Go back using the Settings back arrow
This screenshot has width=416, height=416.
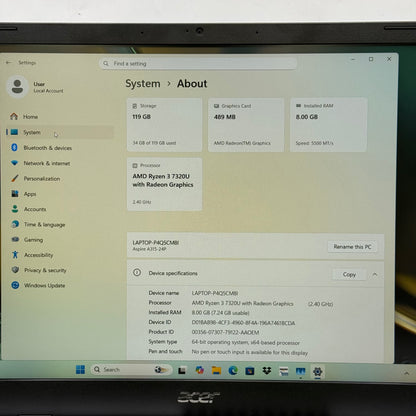pyautogui.click(x=9, y=62)
